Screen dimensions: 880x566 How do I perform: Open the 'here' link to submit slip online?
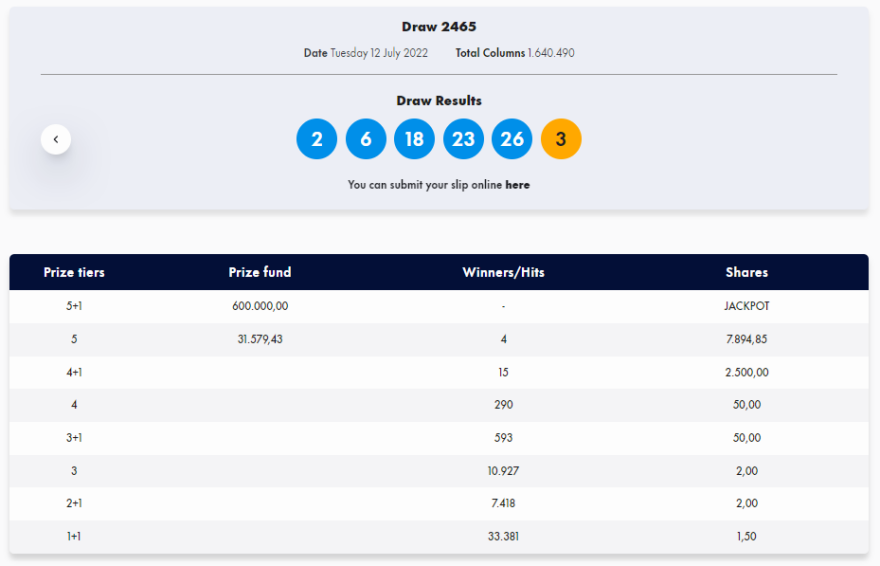click(517, 185)
